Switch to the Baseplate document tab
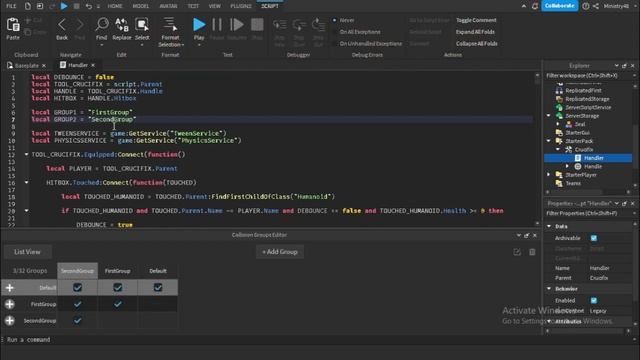640x360 pixels. 27,65
